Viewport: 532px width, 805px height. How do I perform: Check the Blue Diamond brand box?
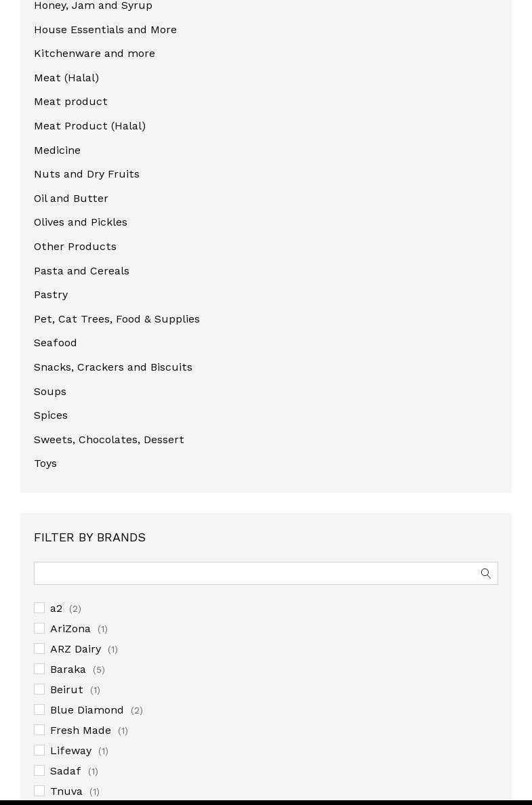coord(39,709)
